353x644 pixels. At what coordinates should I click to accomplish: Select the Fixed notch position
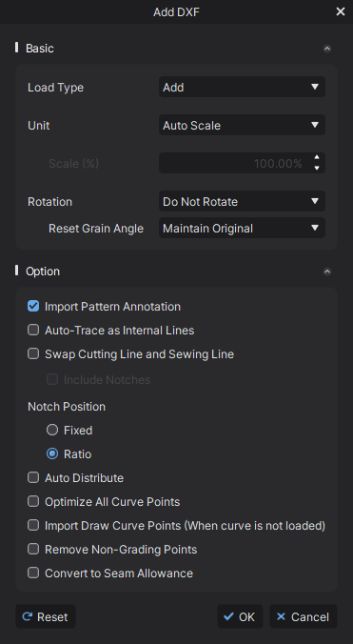pyautogui.click(x=52, y=430)
